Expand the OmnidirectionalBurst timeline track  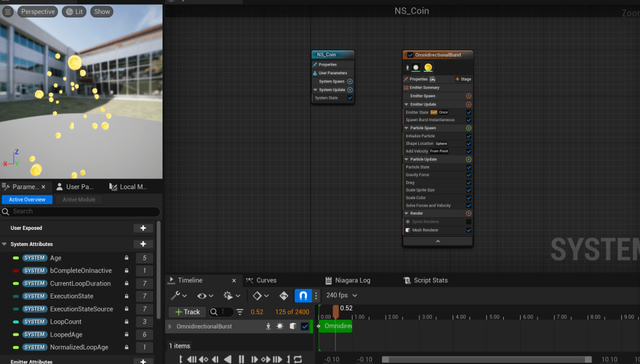(x=169, y=327)
